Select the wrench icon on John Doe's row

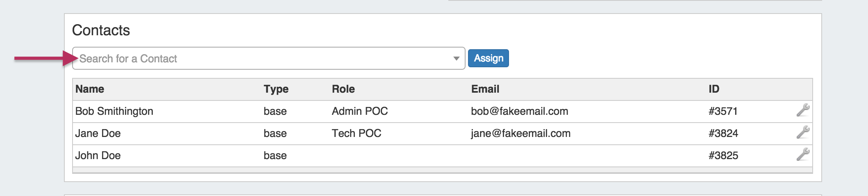click(x=802, y=155)
